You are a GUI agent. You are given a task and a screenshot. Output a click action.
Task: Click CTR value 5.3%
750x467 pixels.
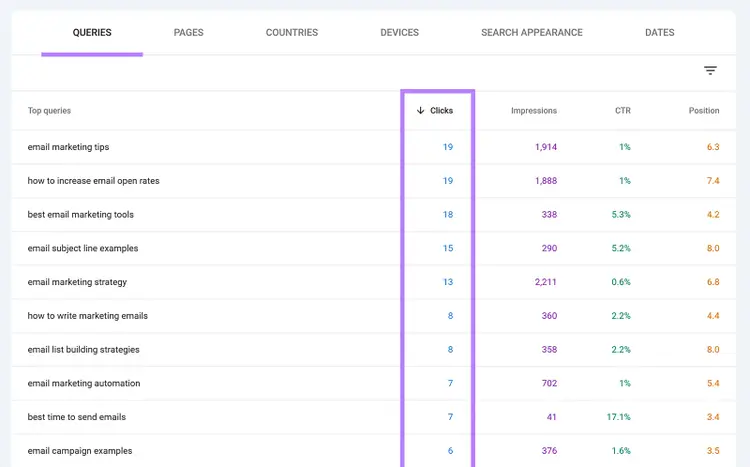[x=621, y=214]
